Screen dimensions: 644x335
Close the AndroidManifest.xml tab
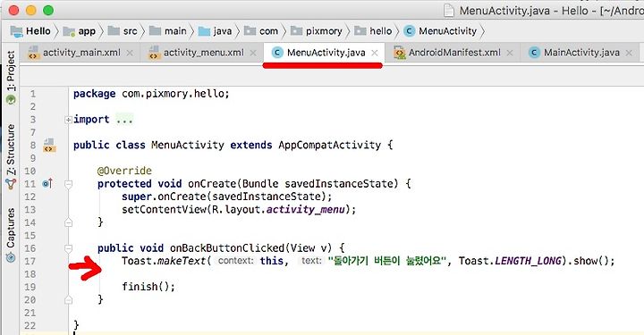(x=510, y=53)
